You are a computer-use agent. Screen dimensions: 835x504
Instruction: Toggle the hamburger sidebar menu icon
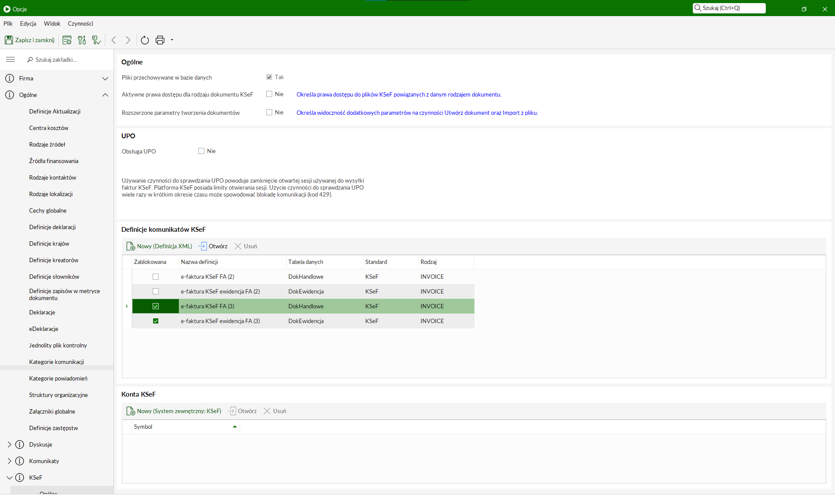(10, 60)
